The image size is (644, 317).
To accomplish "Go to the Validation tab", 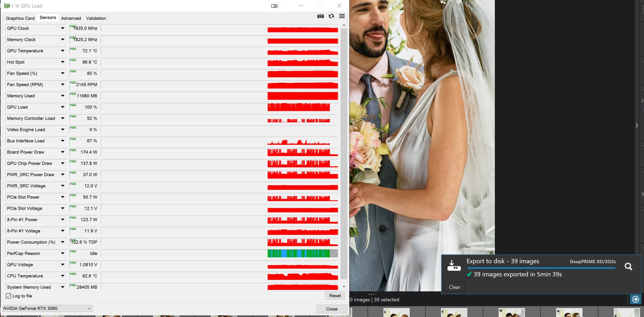I will 96,18.
